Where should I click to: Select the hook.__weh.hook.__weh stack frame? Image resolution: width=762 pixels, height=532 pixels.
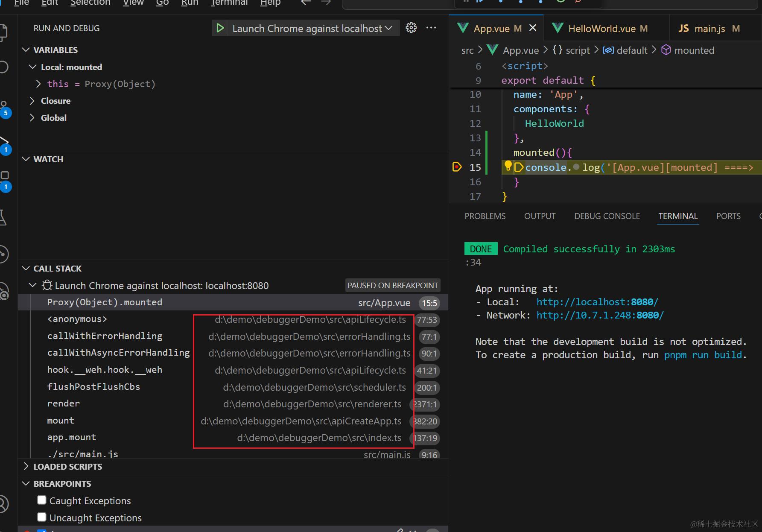tap(233, 370)
